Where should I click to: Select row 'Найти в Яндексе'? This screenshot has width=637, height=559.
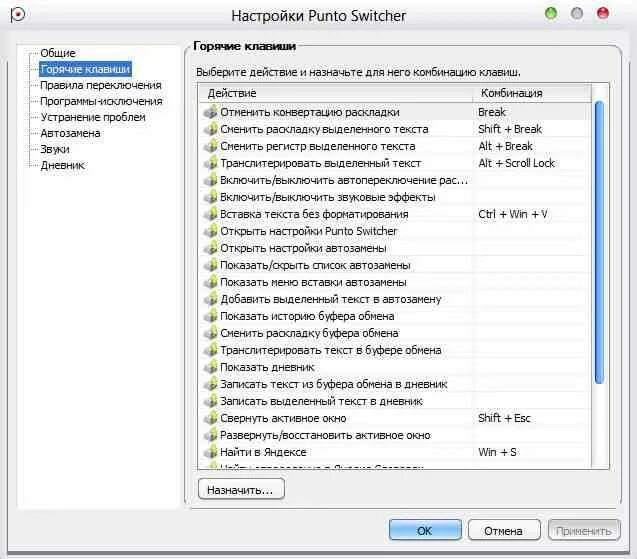[393, 452]
